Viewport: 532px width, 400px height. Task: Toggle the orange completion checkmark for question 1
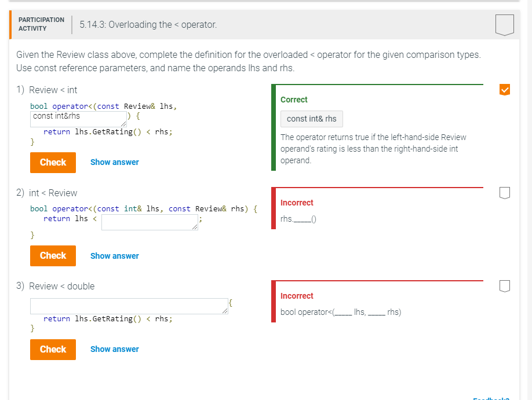coord(504,89)
